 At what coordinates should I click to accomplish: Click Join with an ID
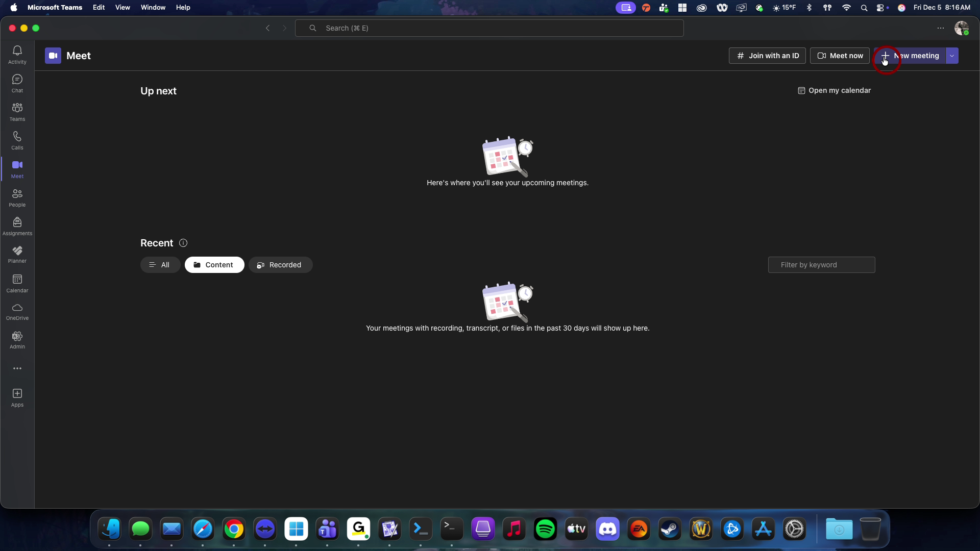pos(767,56)
